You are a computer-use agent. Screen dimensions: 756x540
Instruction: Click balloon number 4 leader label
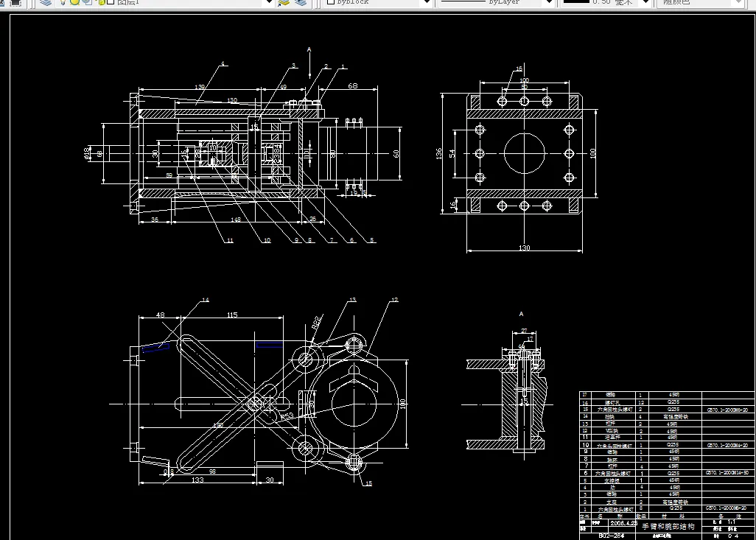(x=223, y=63)
